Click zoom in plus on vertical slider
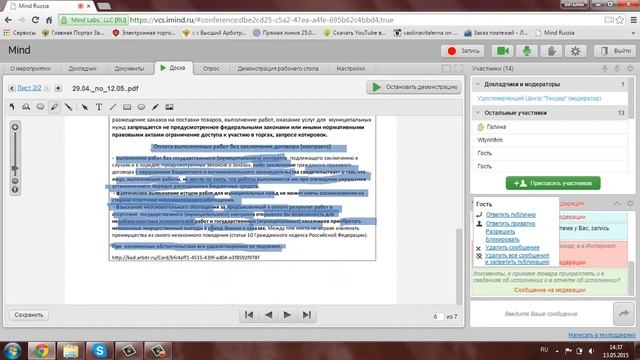This screenshot has width=640, height=360. pyautogui.click(x=15, y=127)
